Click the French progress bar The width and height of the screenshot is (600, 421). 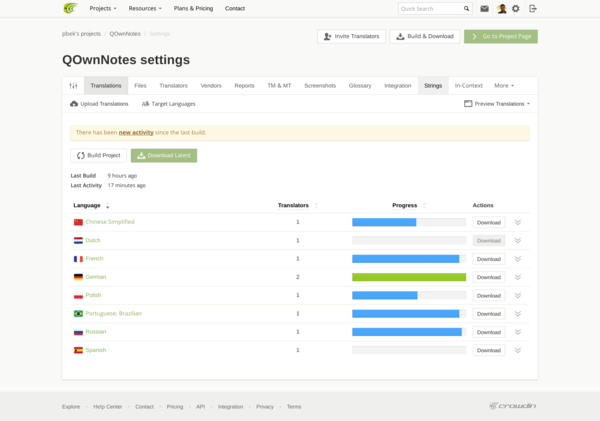point(408,259)
